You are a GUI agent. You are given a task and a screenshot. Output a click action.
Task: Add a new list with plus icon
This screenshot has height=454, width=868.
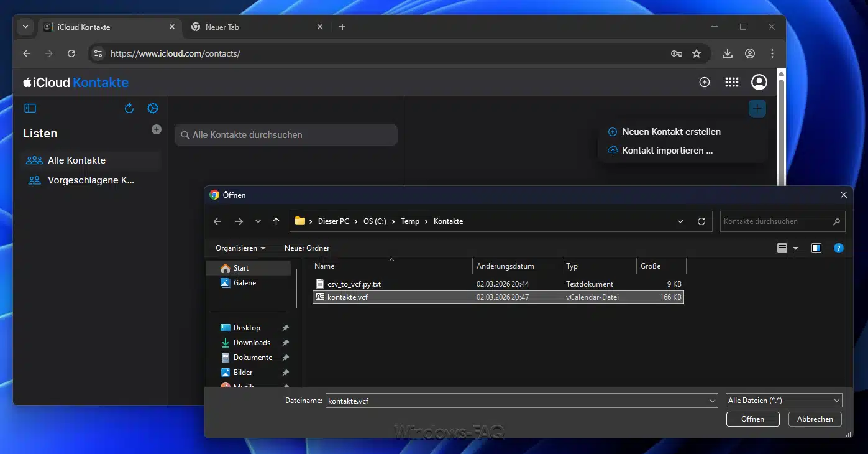tap(157, 129)
